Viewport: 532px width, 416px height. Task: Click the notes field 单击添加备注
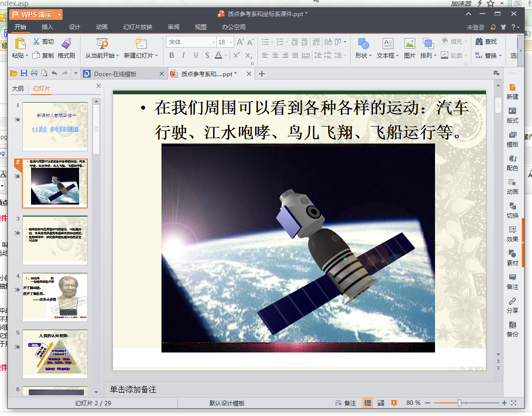click(133, 389)
